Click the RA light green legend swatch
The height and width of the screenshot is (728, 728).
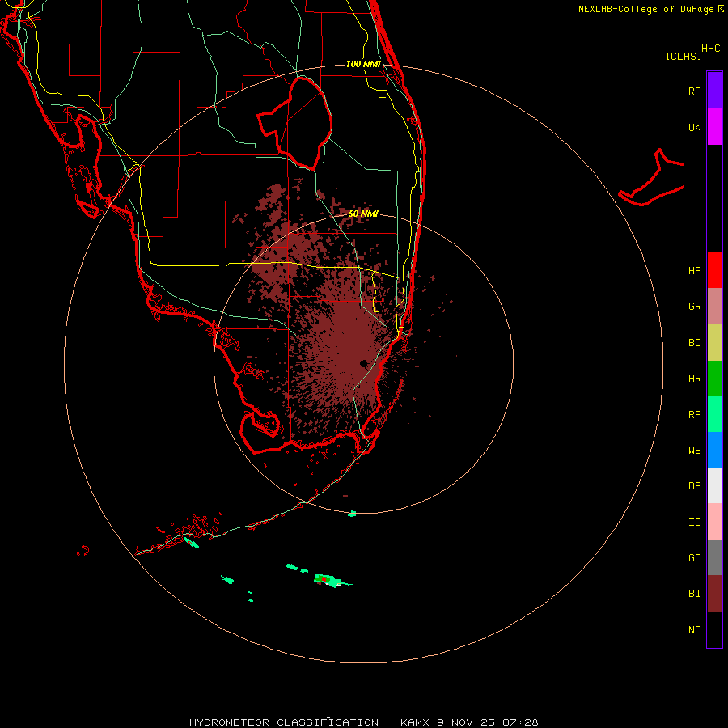(x=714, y=414)
